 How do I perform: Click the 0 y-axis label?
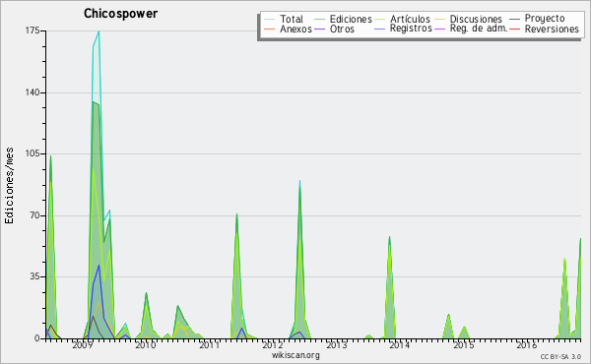37,338
